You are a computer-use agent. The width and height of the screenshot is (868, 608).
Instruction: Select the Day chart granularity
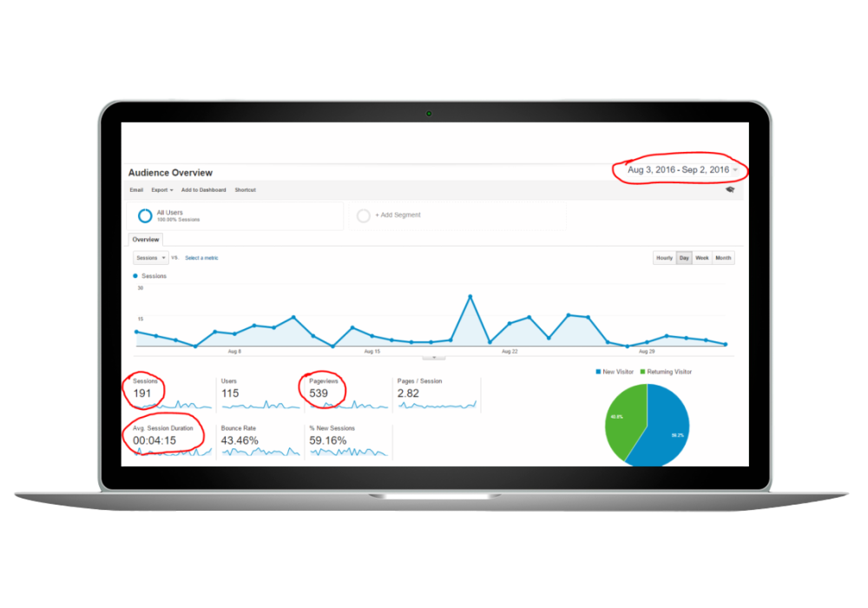[x=684, y=258]
